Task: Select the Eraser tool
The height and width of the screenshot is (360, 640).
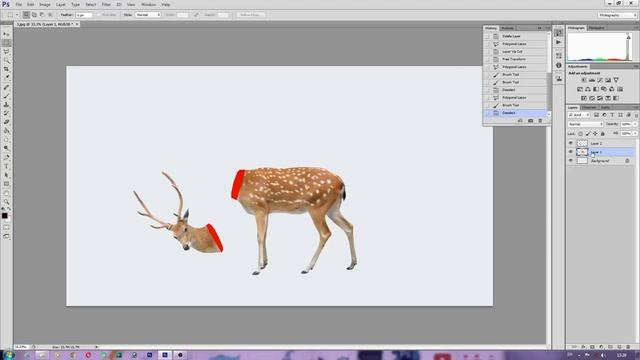Action: [6, 122]
